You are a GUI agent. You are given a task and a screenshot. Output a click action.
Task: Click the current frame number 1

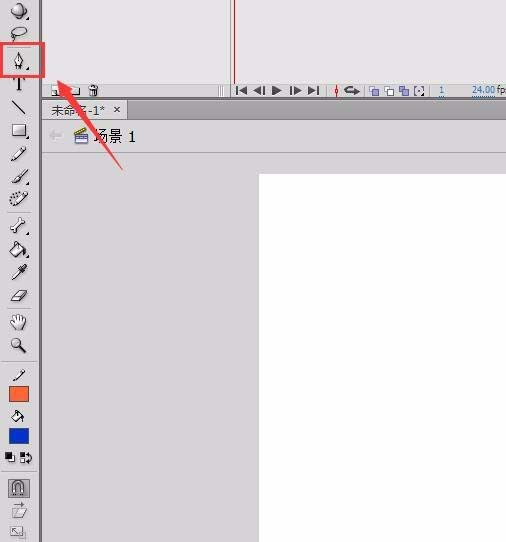441,90
